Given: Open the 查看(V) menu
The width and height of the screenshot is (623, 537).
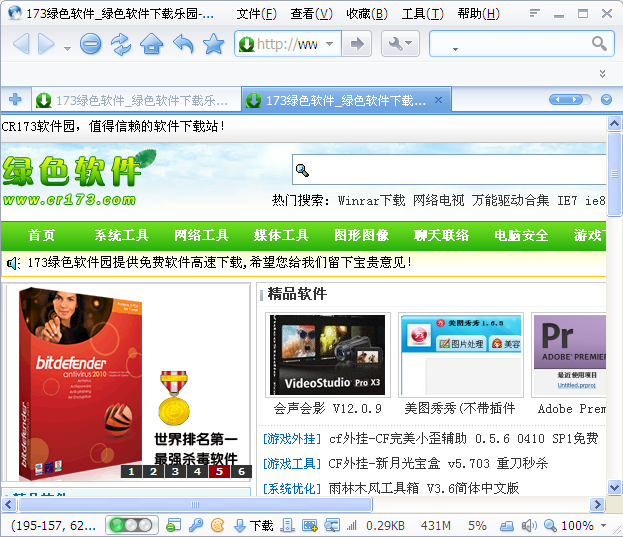Looking at the screenshot, I should (312, 14).
